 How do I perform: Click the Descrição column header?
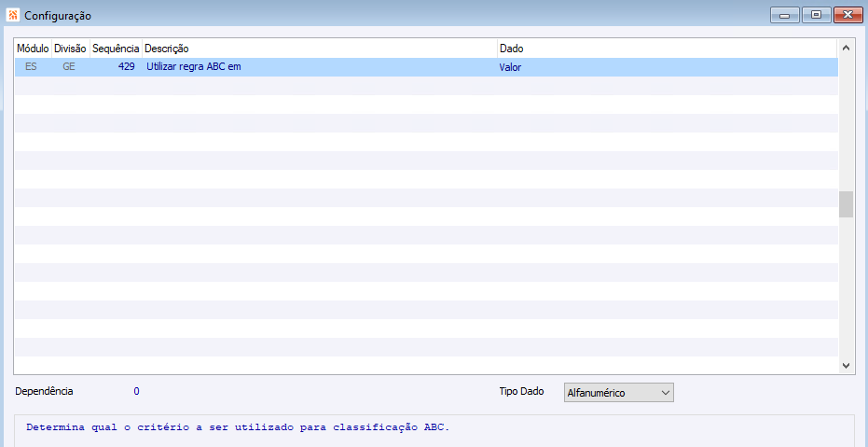pos(320,49)
